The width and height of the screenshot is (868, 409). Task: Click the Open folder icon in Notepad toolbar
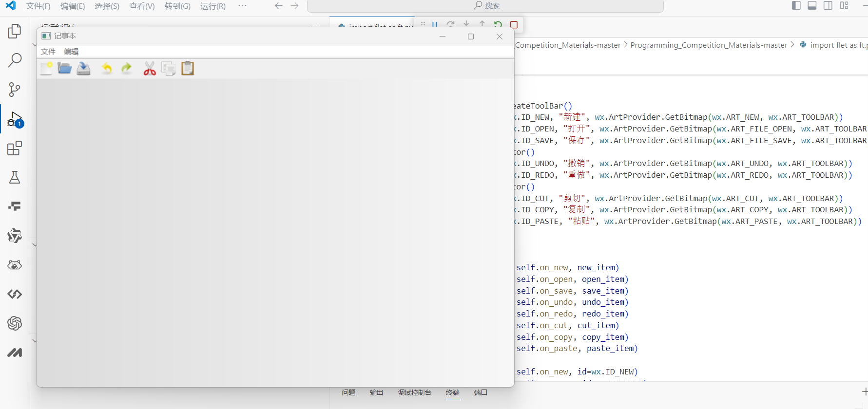pos(64,69)
